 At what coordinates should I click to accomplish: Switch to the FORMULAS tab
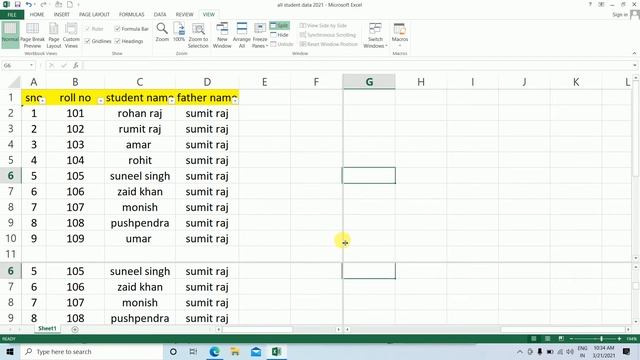131,14
